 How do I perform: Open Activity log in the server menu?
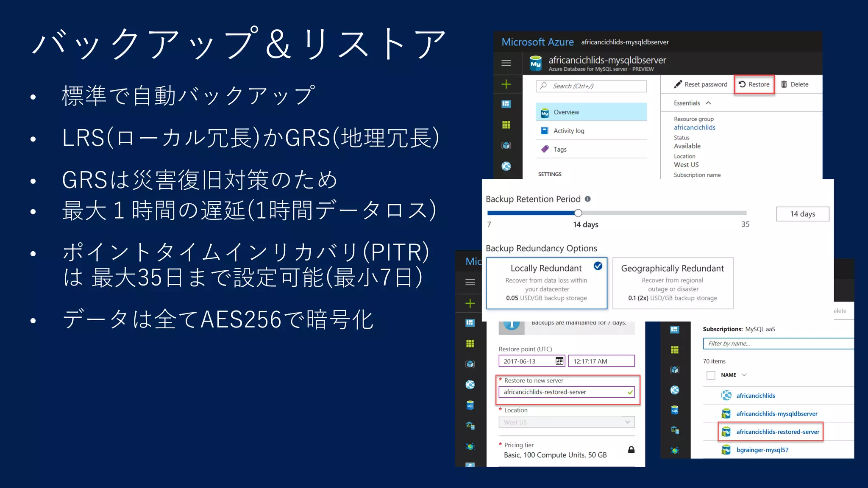tap(591, 131)
